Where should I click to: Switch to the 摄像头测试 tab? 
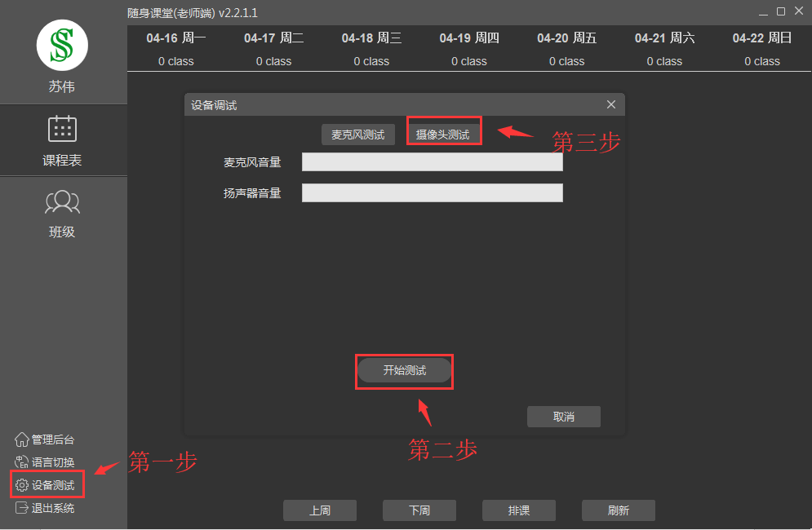pos(443,135)
